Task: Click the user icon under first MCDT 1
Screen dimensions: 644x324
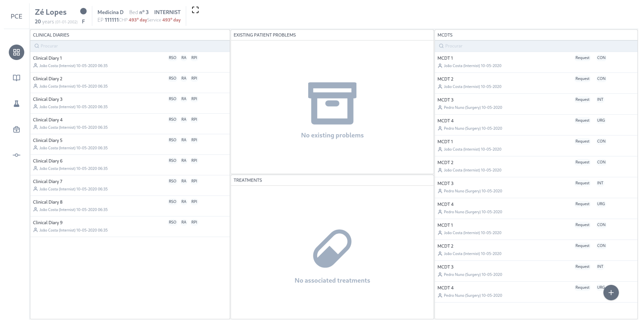Action: (440, 66)
